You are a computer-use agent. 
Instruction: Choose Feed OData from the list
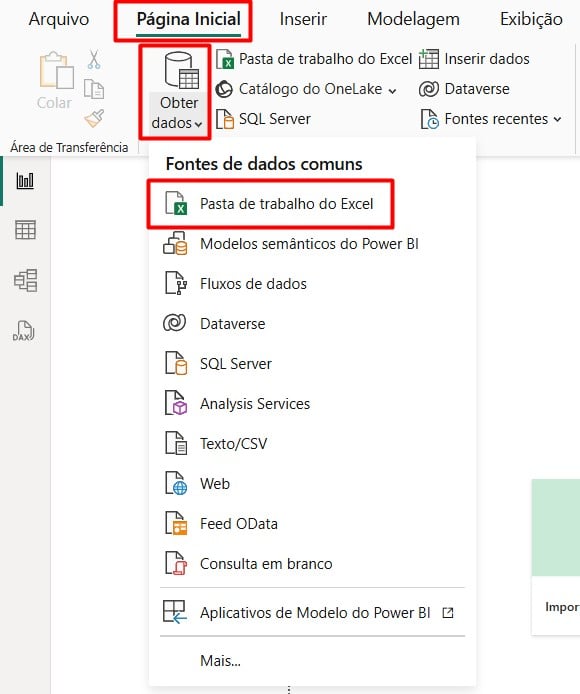312,524
